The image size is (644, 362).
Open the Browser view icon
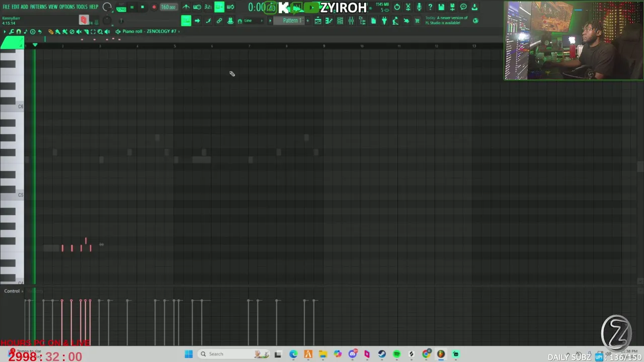tap(362, 21)
